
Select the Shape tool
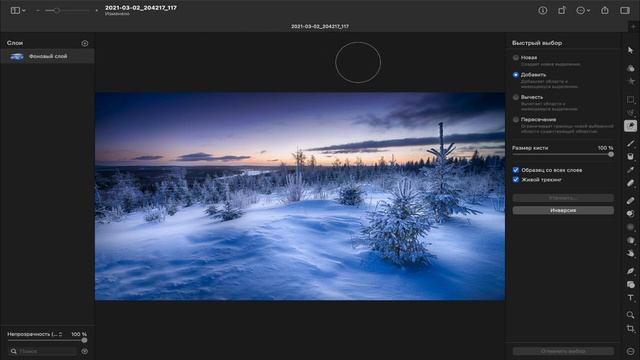(631, 284)
